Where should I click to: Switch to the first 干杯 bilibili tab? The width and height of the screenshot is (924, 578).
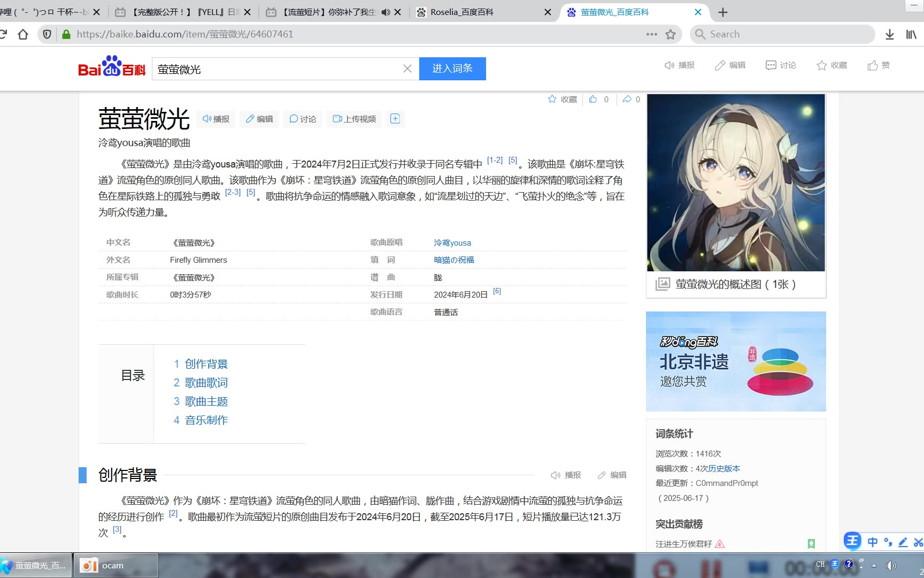click(x=44, y=12)
